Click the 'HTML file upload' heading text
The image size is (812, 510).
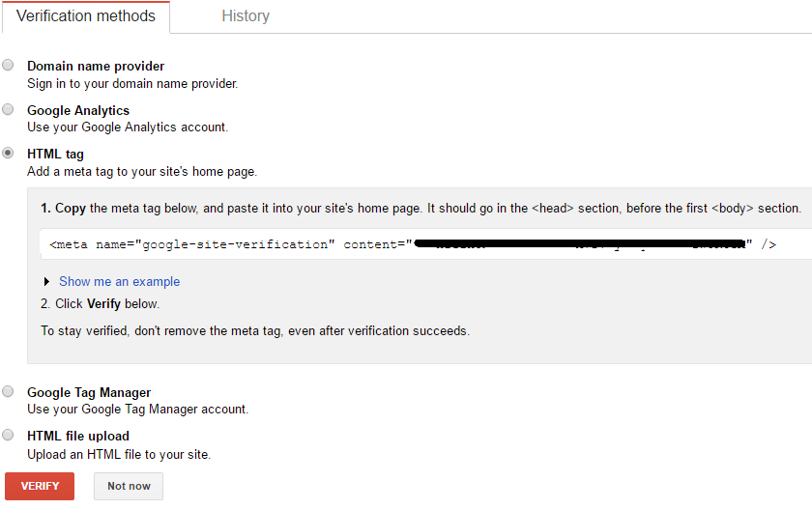click(x=78, y=436)
